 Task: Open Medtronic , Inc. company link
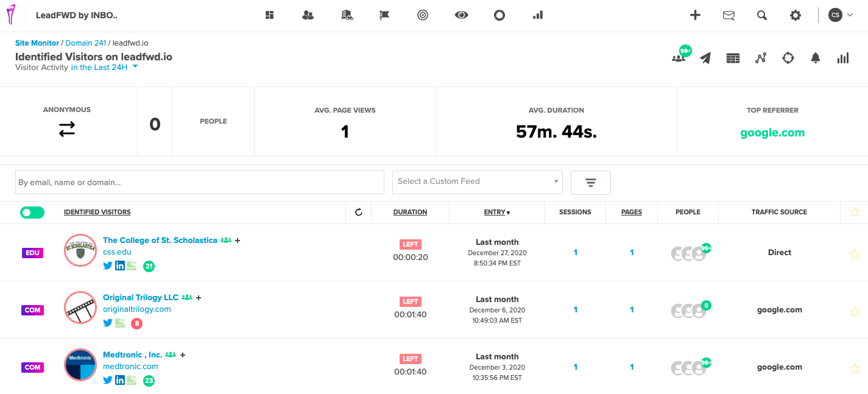click(133, 355)
